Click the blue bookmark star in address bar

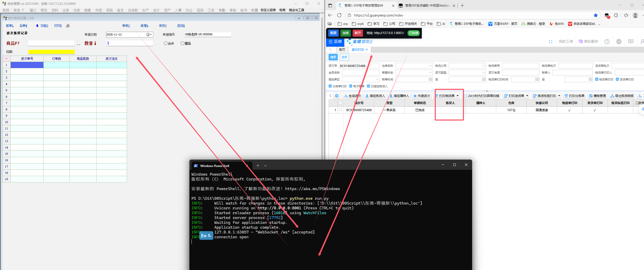(x=595, y=15)
